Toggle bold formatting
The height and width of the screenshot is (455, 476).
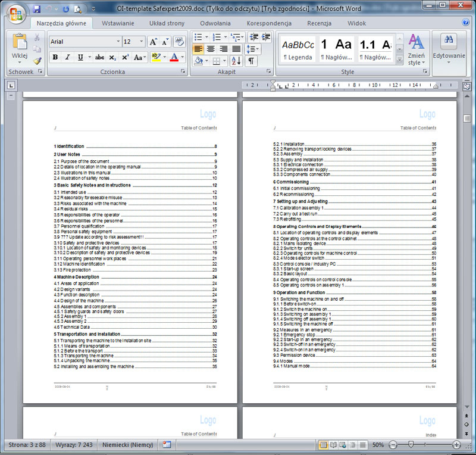(55, 58)
